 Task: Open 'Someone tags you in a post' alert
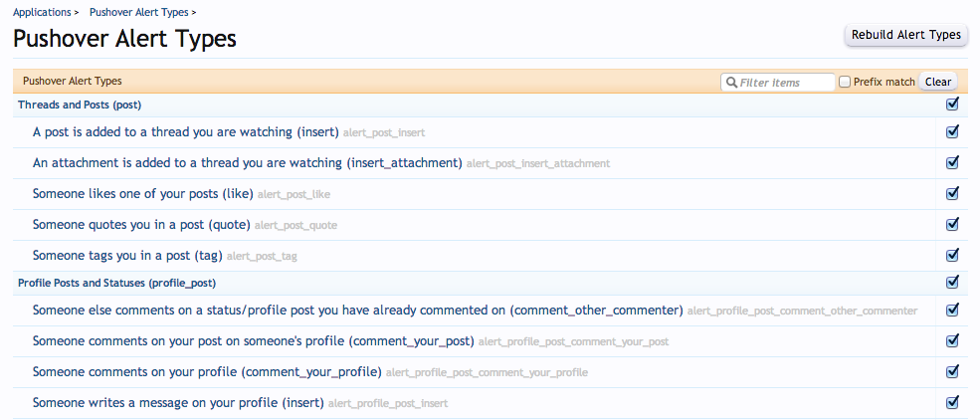tap(127, 256)
